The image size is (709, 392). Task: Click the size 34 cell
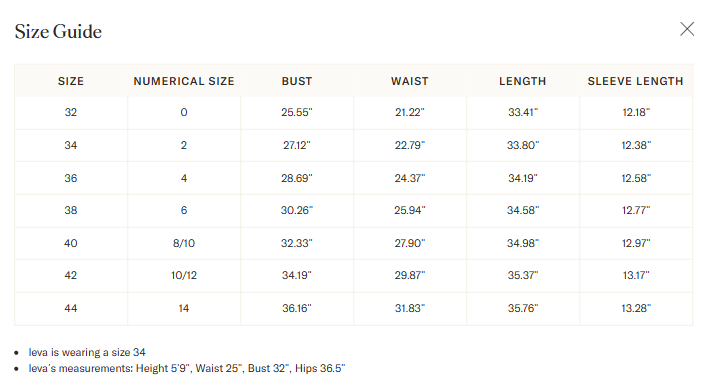tap(71, 145)
